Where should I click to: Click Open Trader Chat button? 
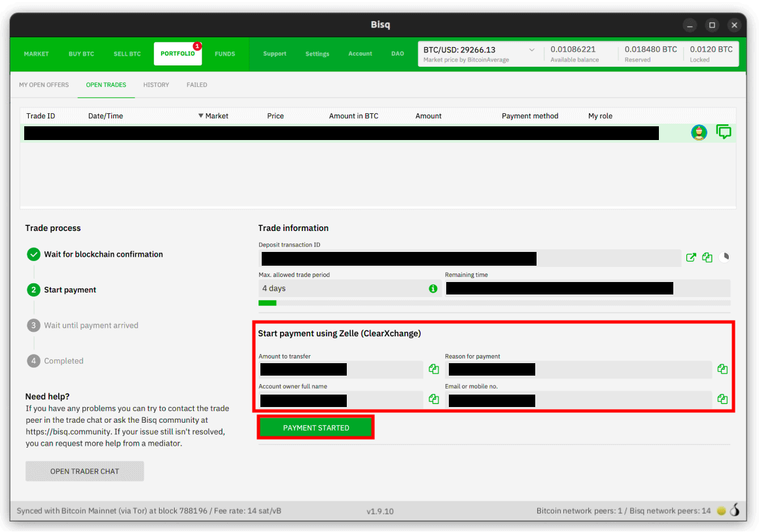[84, 471]
